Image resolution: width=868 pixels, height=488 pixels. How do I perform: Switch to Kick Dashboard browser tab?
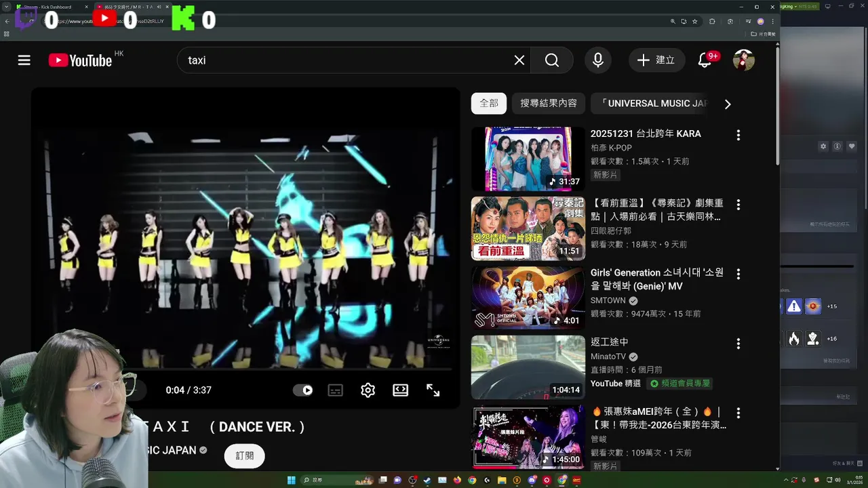pos(53,7)
